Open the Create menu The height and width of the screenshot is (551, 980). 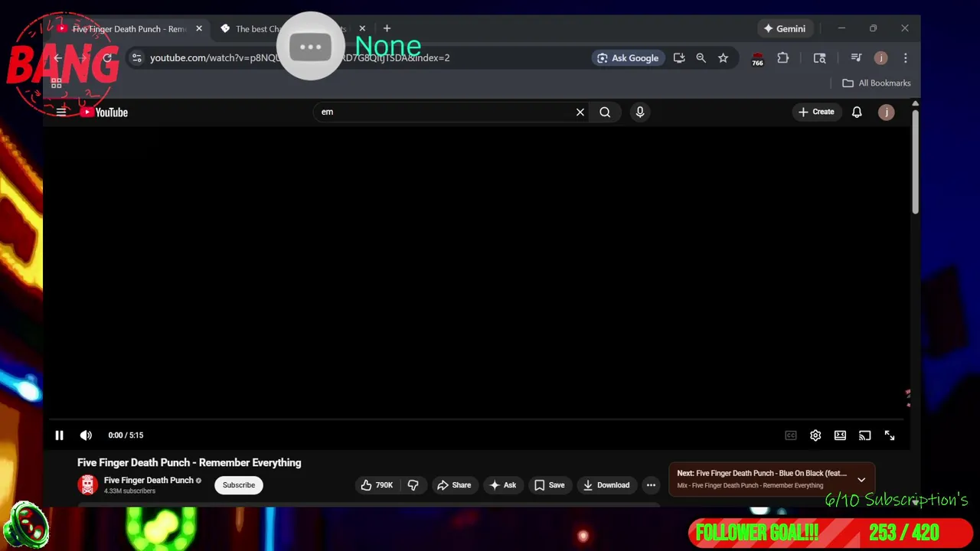pos(816,112)
